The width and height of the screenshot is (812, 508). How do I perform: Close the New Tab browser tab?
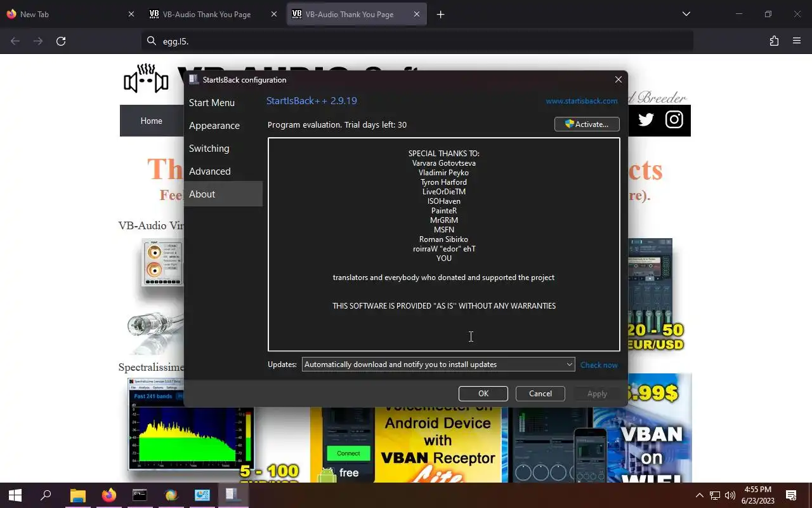pyautogui.click(x=131, y=14)
